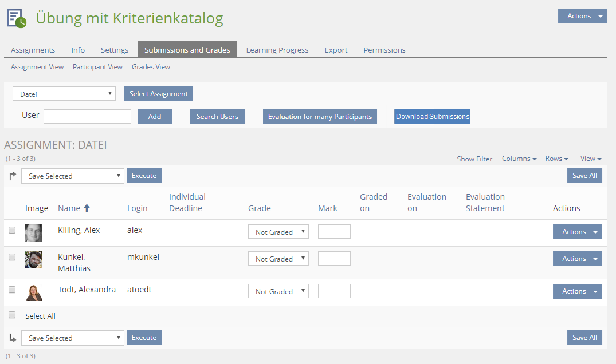Expand Actions menu for Alexandra Tödt

pyautogui.click(x=576, y=291)
